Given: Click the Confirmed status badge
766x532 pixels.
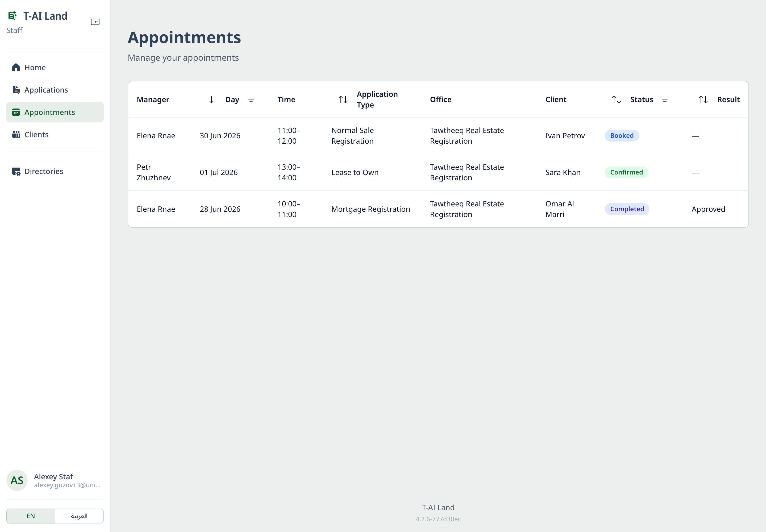Looking at the screenshot, I should pos(627,172).
